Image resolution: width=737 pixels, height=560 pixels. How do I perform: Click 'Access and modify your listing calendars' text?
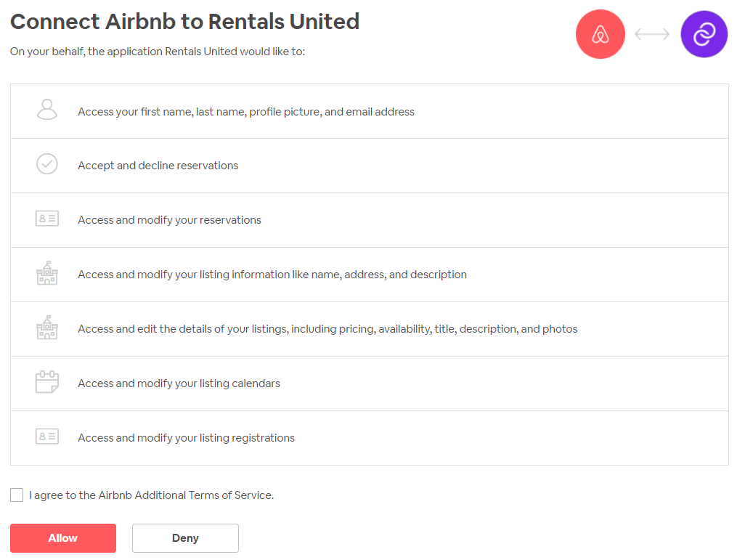(179, 384)
